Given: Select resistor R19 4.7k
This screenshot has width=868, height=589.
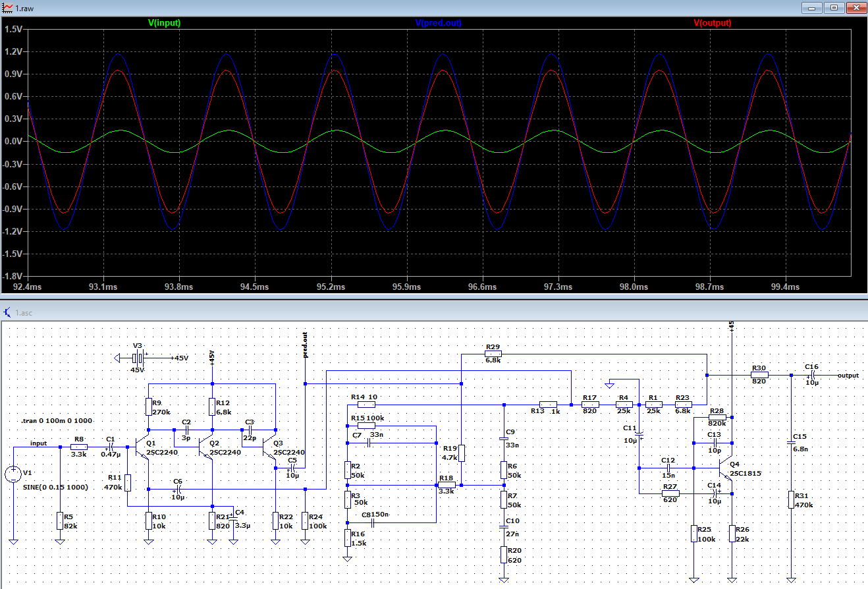Looking at the screenshot, I should 462,453.
